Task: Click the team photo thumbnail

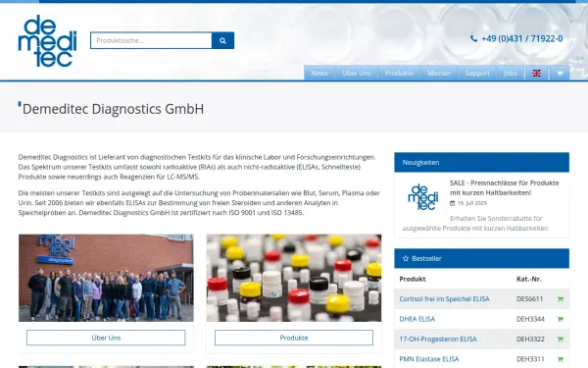Action: 106,278
